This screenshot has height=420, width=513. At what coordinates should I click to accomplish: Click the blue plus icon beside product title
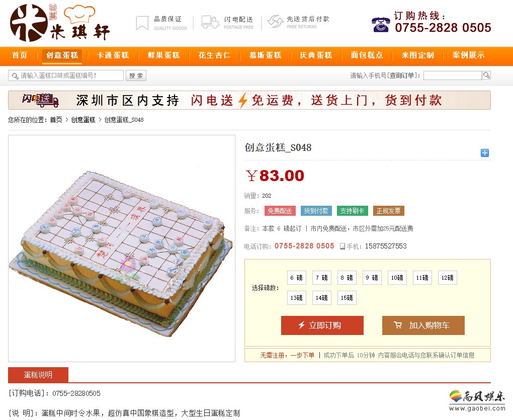(484, 153)
